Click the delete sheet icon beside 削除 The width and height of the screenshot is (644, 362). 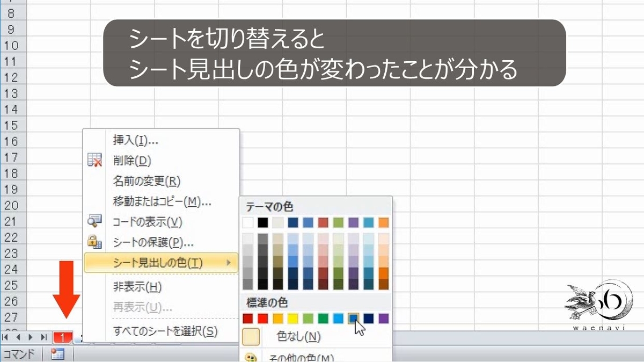click(94, 160)
